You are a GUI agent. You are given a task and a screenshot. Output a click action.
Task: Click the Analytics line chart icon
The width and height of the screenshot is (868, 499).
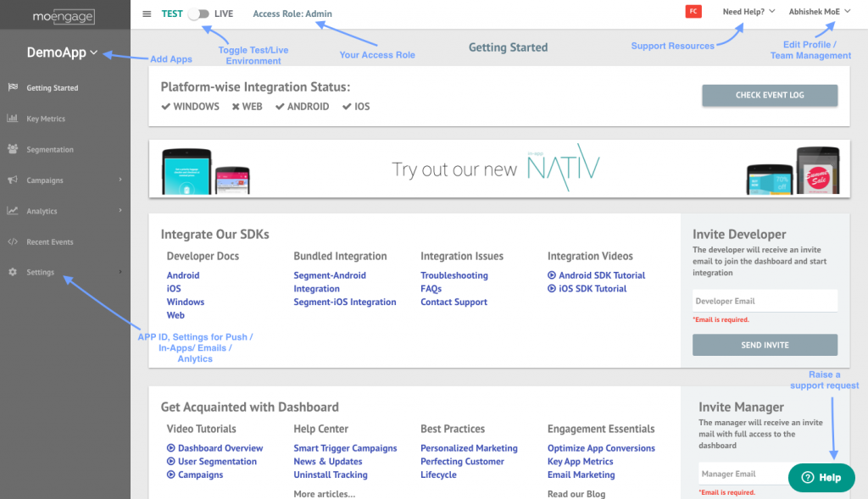coord(13,211)
